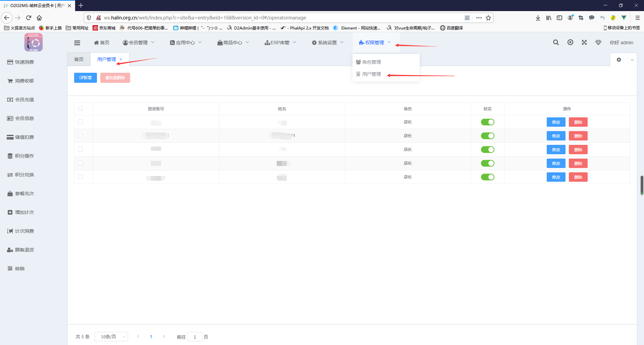Click 修改 in the third row
This screenshot has width=644, height=345.
[x=556, y=150]
